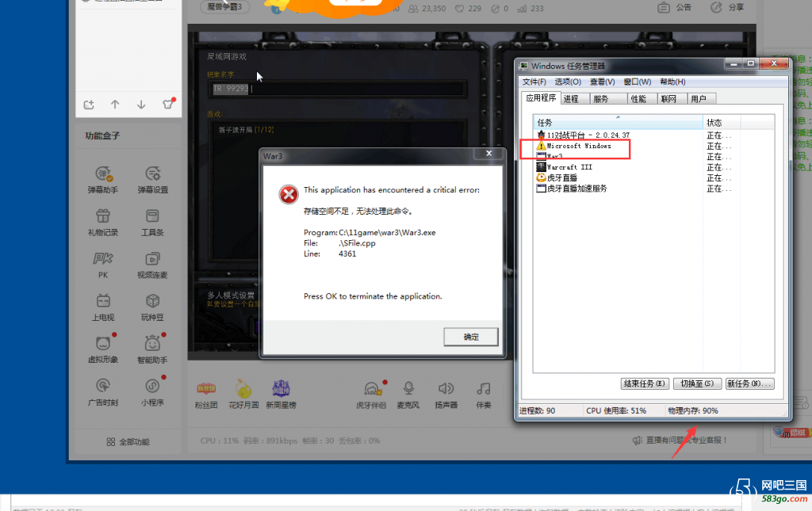The image size is (812, 511).
Task: Switch to the 用户 tab
Action: click(701, 99)
